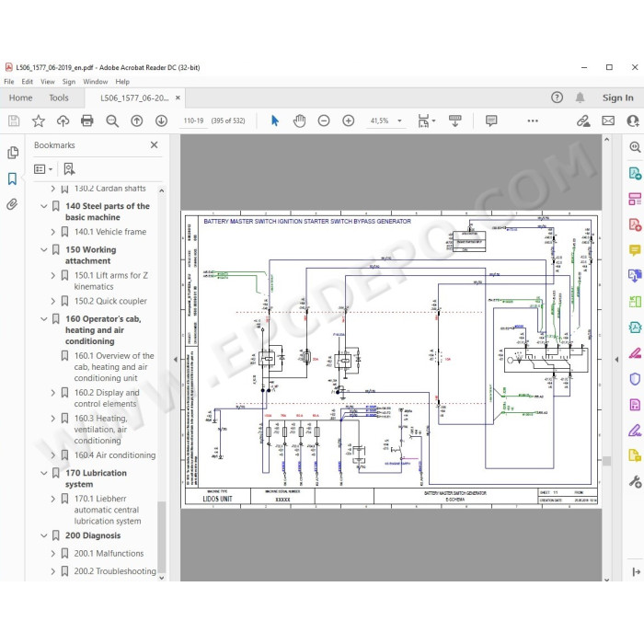The height and width of the screenshot is (644, 644).
Task: Open More Tools wrench icon in right pane
Action: click(x=635, y=481)
